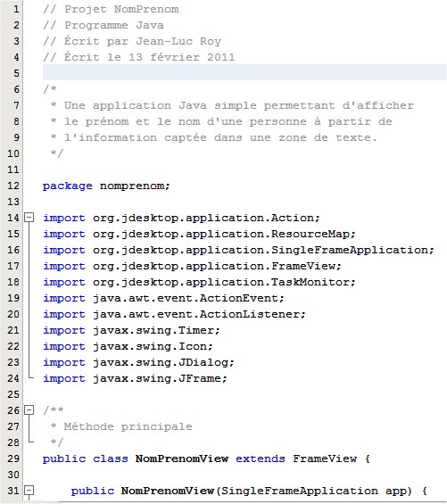Image resolution: width=447 pixels, height=504 pixels.
Task: Place cursor on highlighted empty line 5
Action: [x=244, y=72]
